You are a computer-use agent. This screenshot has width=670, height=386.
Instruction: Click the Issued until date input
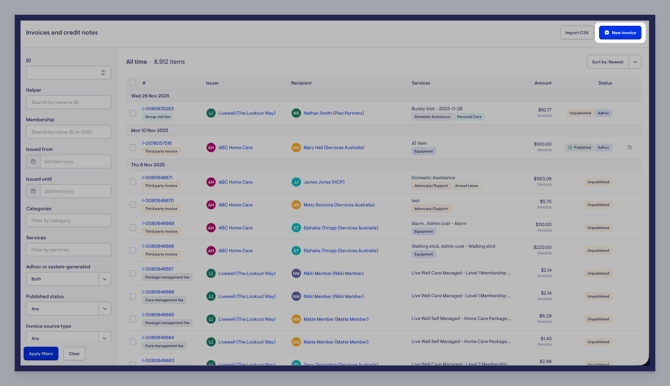(76, 191)
